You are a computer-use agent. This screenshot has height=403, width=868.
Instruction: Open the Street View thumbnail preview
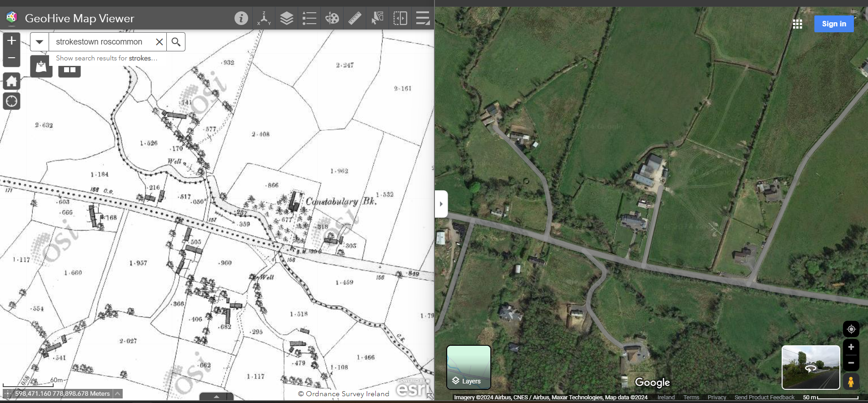(811, 367)
